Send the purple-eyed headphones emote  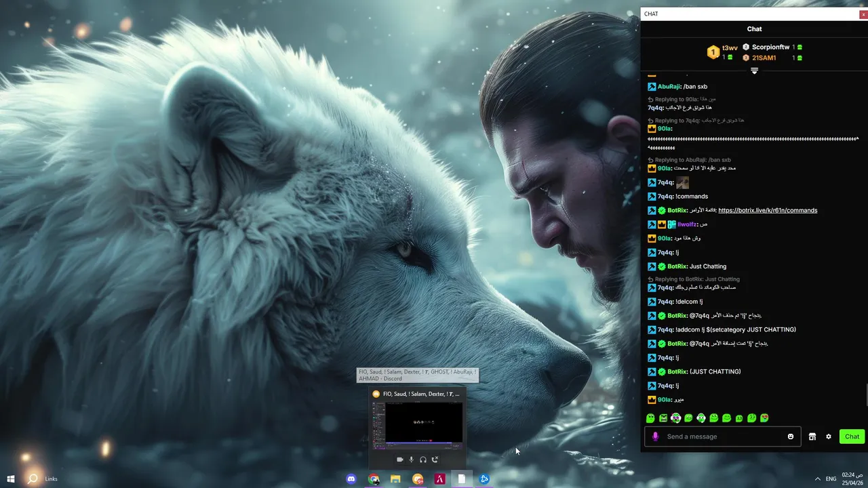click(x=676, y=418)
